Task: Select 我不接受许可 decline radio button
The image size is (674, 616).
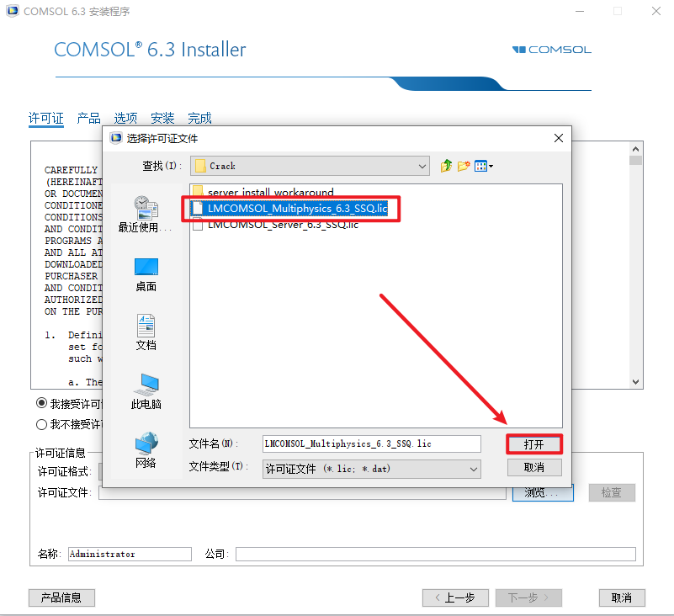Action: [42, 425]
